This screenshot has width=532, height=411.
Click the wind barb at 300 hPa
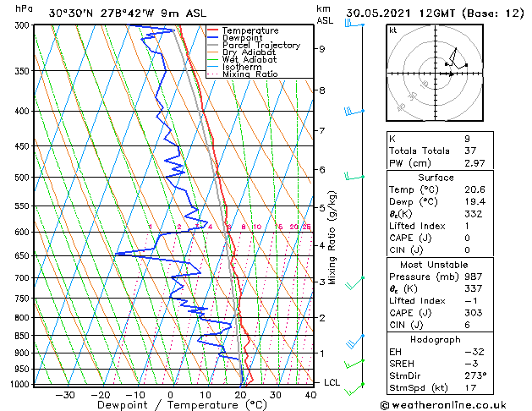pyautogui.click(x=354, y=24)
